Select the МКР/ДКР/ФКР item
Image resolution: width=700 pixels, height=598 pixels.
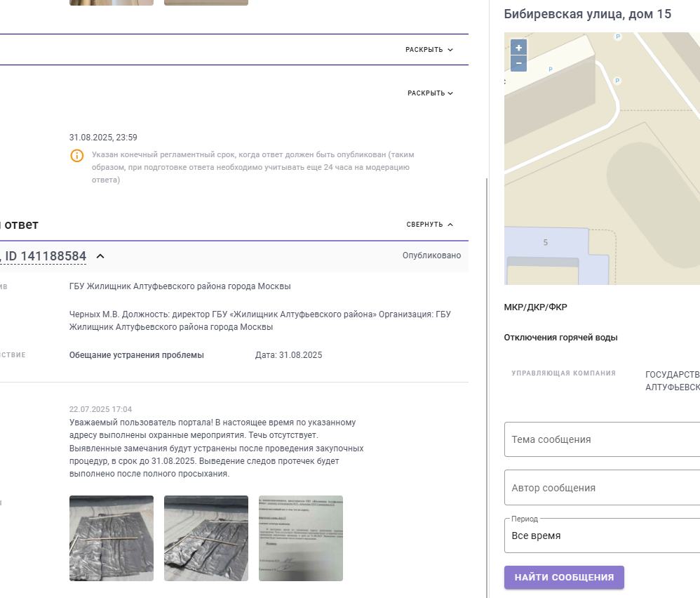pos(535,307)
